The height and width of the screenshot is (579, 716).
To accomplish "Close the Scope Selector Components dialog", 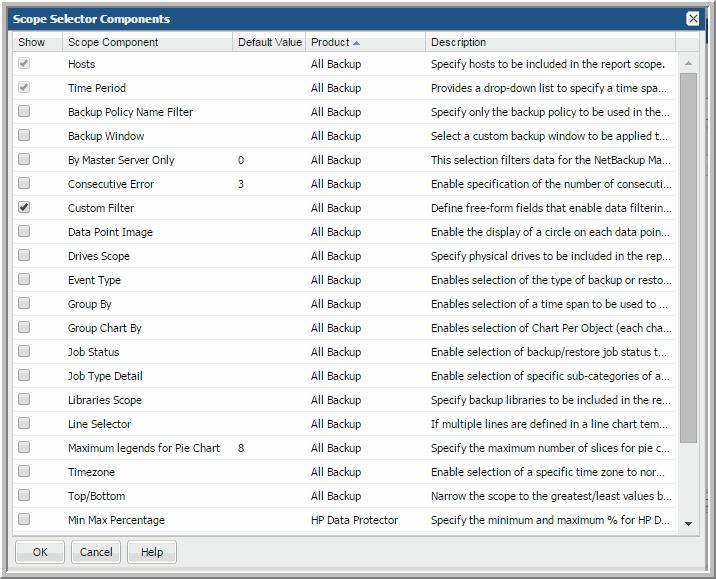I will click(x=692, y=19).
